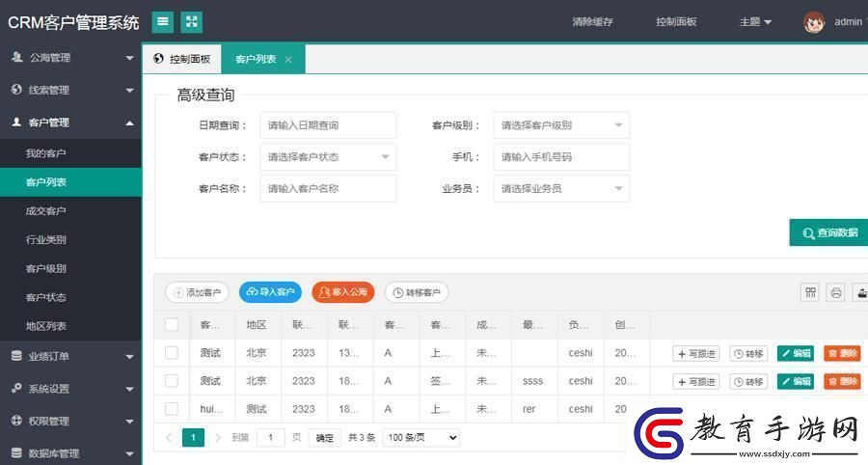Open 客户状态 sidebar item
The height and width of the screenshot is (465, 868).
click(x=70, y=297)
